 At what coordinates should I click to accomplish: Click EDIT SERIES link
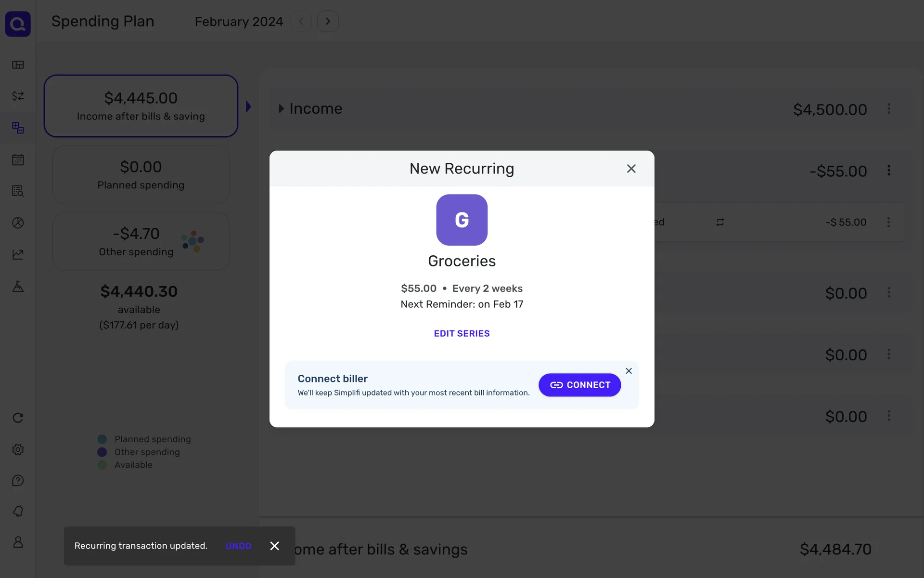click(x=462, y=333)
